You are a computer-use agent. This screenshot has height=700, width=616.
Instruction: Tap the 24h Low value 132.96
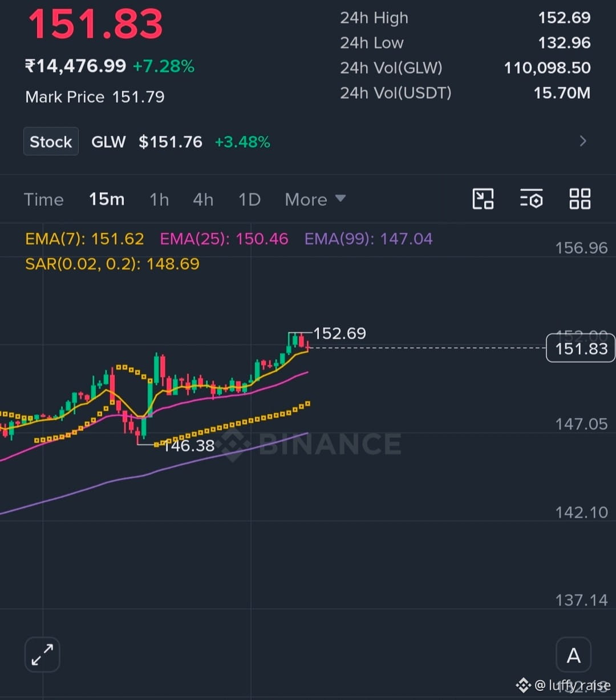(x=564, y=43)
